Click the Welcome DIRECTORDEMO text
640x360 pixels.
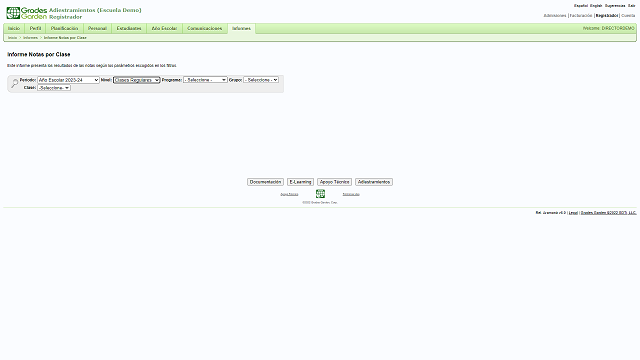(x=609, y=28)
